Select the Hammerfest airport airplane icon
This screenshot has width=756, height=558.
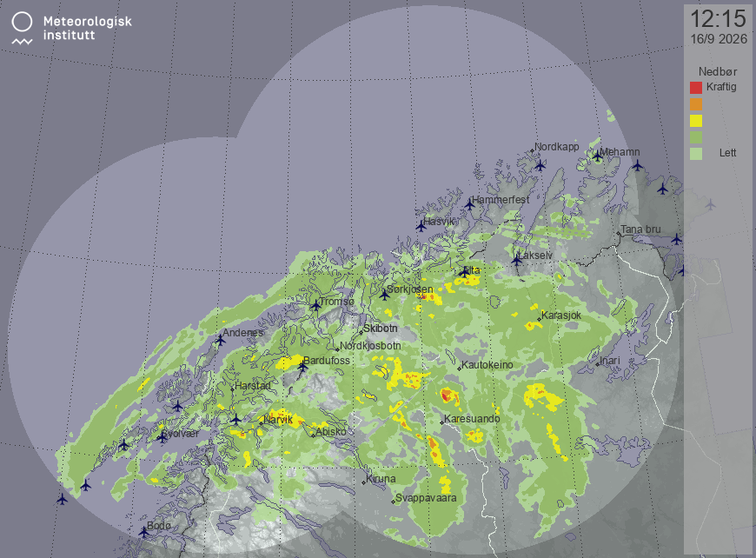[x=469, y=204]
